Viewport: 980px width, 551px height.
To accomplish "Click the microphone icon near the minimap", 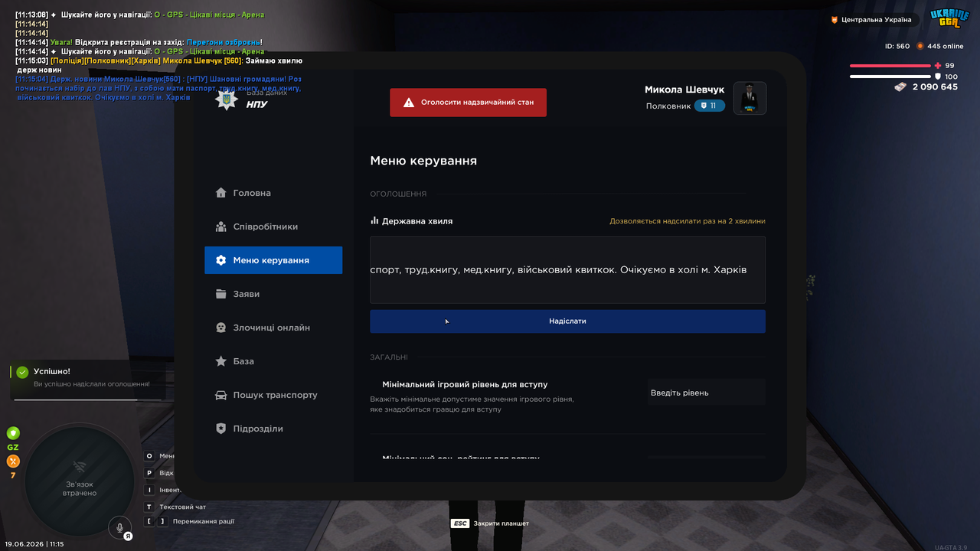I will coord(119,527).
